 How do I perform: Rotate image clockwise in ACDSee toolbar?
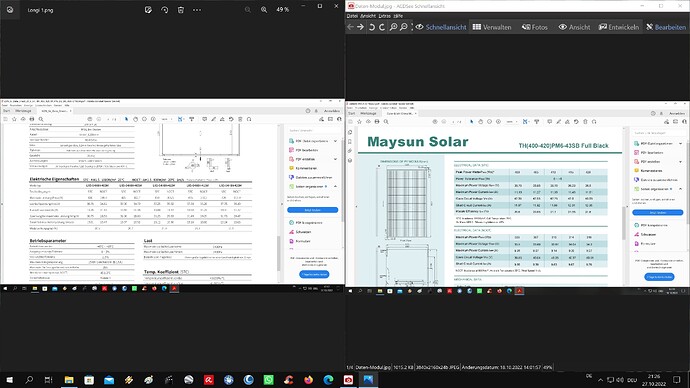coord(382,27)
